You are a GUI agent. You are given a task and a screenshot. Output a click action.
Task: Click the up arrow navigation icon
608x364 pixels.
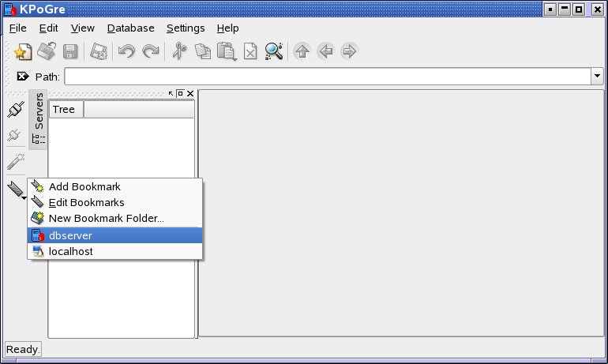(302, 52)
